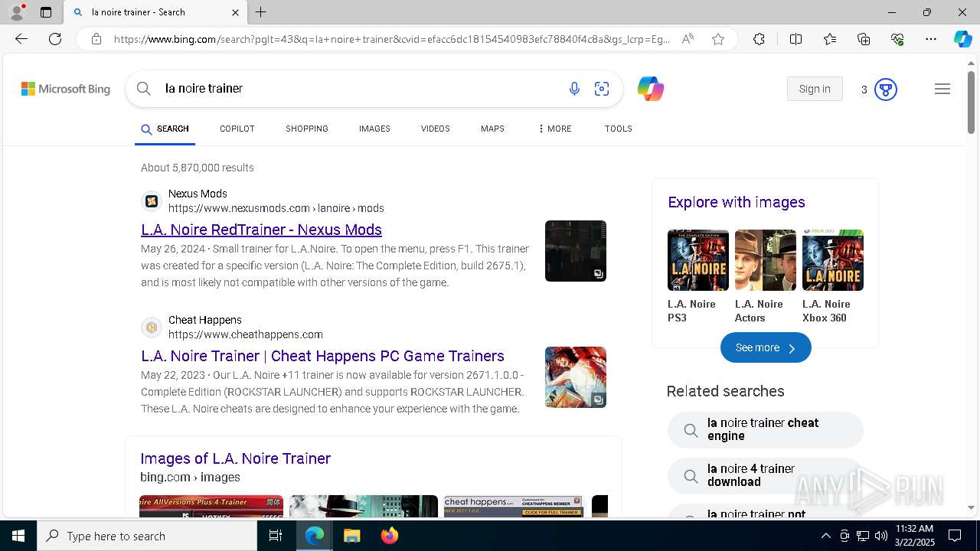This screenshot has height=551, width=980.
Task: Click the nexusmods.com URL breadcrumb
Action: coord(276,208)
